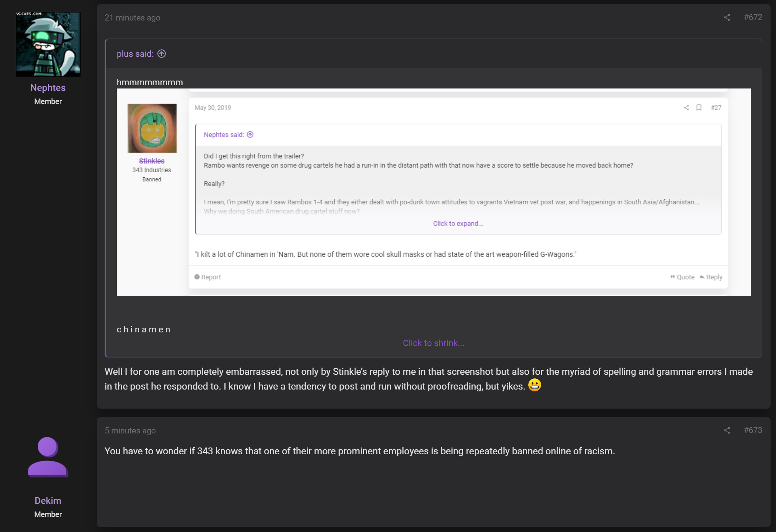Viewport: 776px width, 532px height.
Task: Open the permalink for post #672
Action: 753,17
